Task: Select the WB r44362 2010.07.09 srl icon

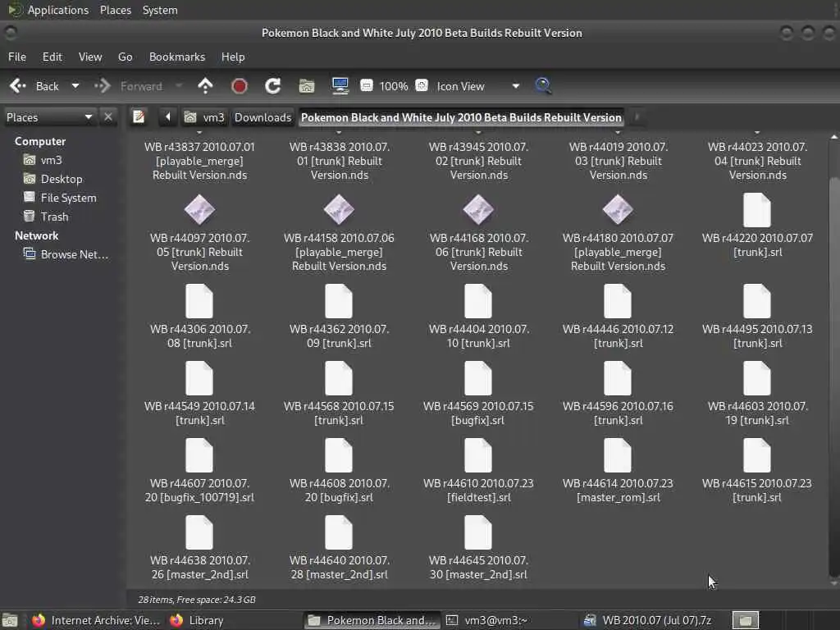Action: 339,301
